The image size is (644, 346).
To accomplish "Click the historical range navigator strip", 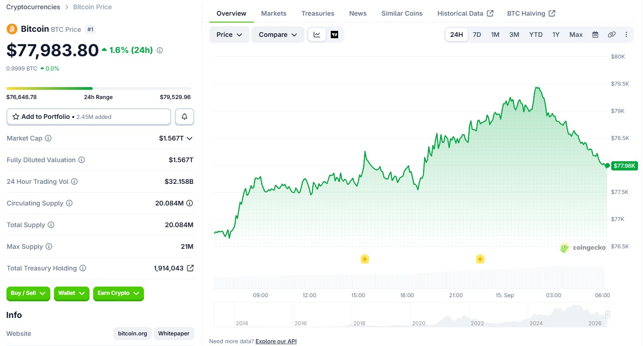I will (x=411, y=315).
